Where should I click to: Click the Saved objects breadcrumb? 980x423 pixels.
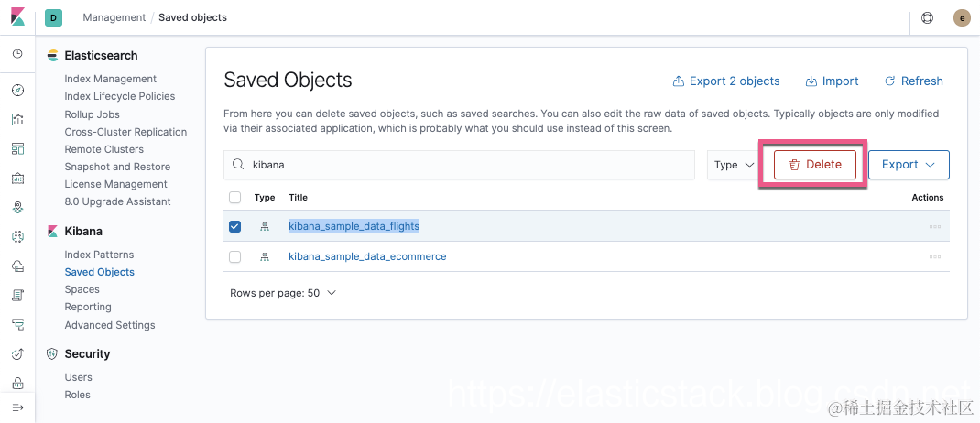[192, 17]
